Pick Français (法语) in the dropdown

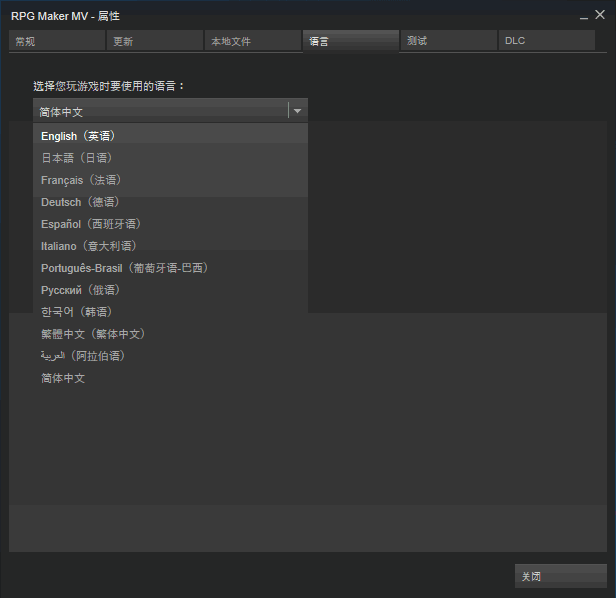coord(170,180)
